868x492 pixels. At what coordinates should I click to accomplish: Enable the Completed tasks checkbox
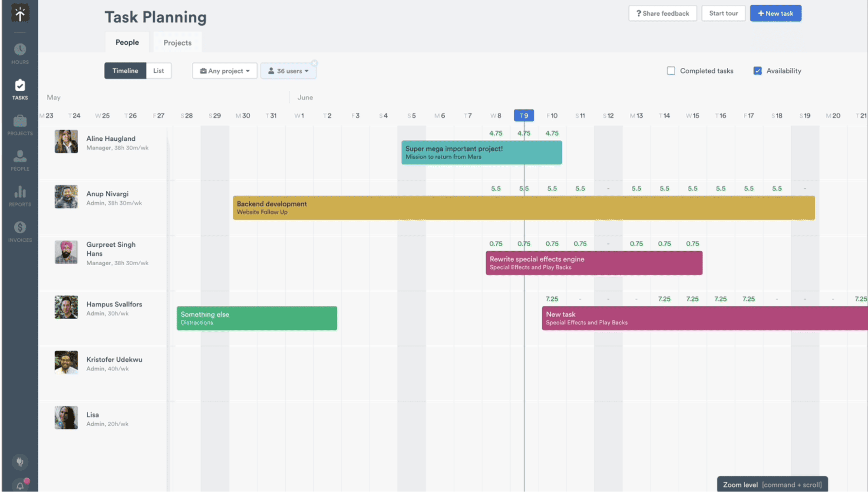point(671,70)
